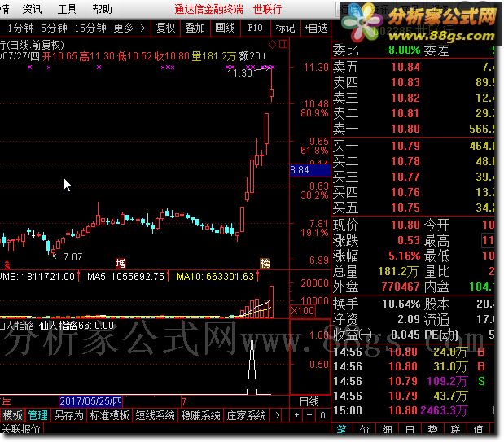Click the diamond icon above the chart
The image size is (504, 442).
[272, 44]
